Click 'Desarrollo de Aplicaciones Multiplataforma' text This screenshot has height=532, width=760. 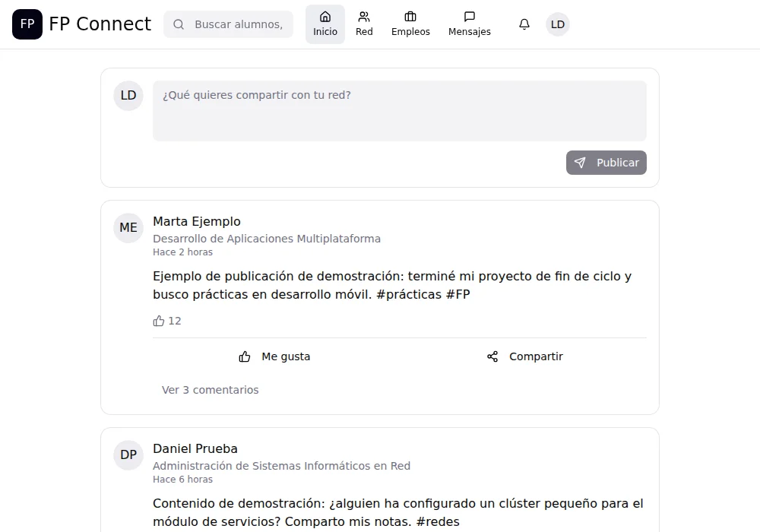click(267, 239)
